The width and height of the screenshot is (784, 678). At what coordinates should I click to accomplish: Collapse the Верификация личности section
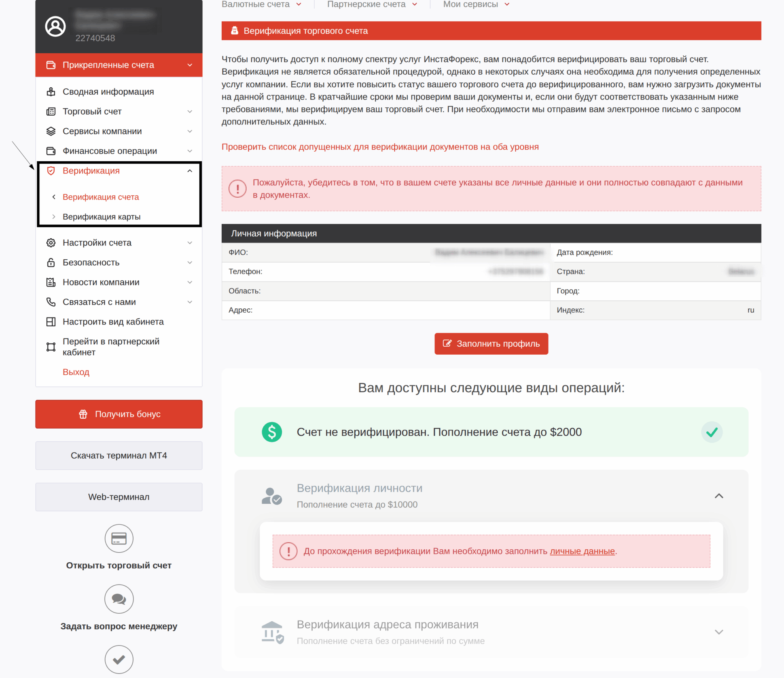719,496
